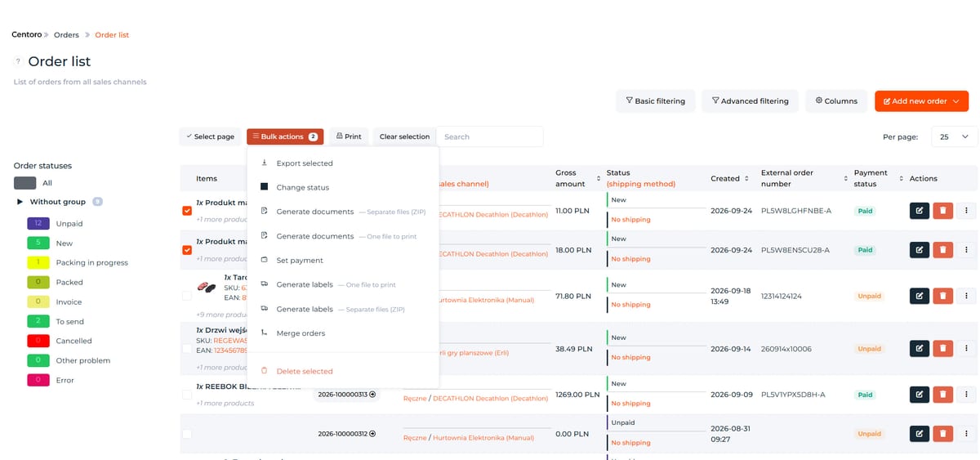Open more actions for order PL5W8EN5CU28-A

[966, 250]
